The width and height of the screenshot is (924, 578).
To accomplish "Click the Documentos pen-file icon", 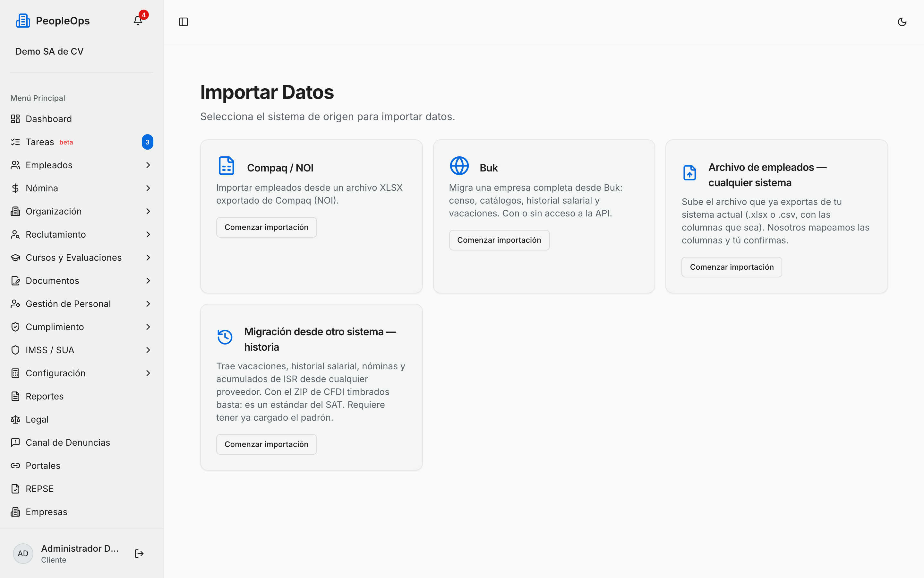I will (x=15, y=281).
